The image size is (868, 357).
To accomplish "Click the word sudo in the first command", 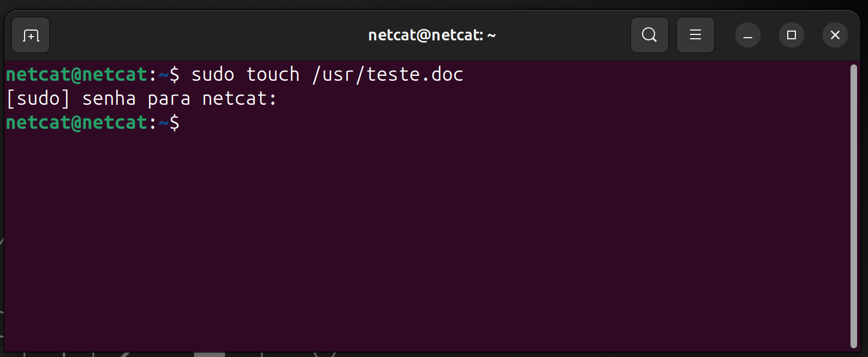I will (x=213, y=74).
